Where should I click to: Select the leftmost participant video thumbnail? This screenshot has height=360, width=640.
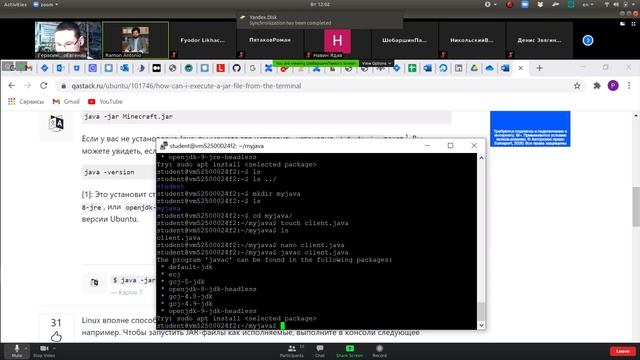pos(67,40)
